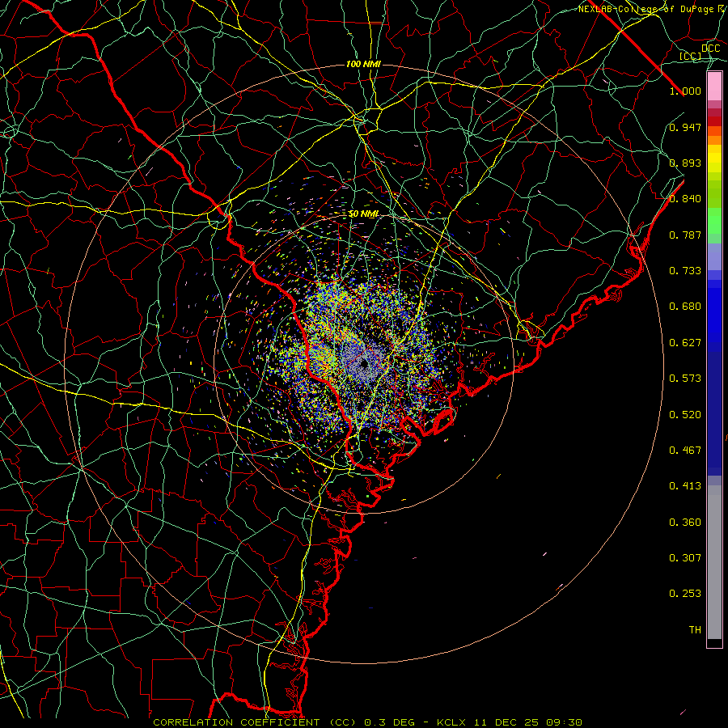This screenshot has height=728, width=728.
Task: Click the 50 NMI range ring label
Action: click(x=363, y=214)
